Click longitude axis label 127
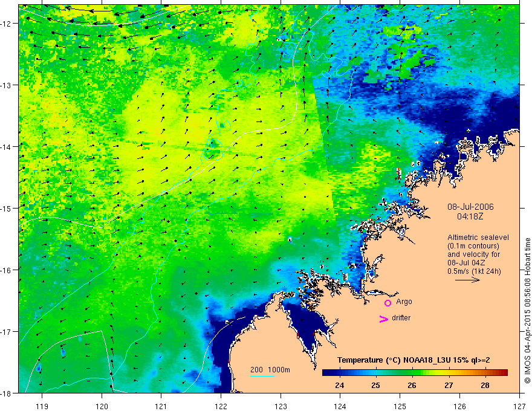This screenshot has width=532, height=411. click(x=519, y=406)
